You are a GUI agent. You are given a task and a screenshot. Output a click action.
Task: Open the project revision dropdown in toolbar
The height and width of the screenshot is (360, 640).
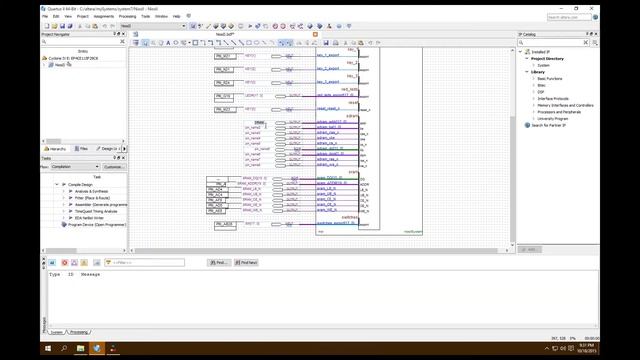[x=184, y=26]
